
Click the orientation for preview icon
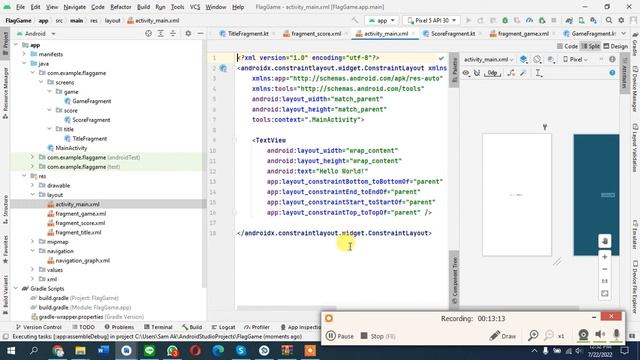click(537, 60)
